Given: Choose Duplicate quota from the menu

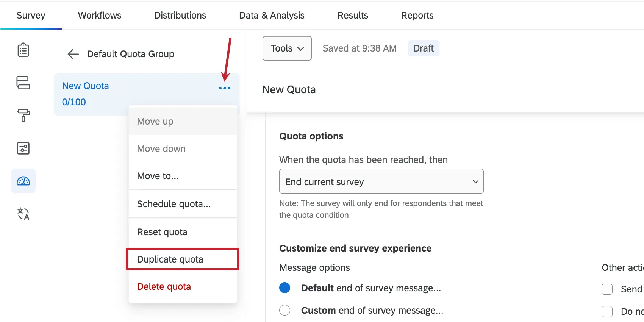Looking at the screenshot, I should [182, 259].
